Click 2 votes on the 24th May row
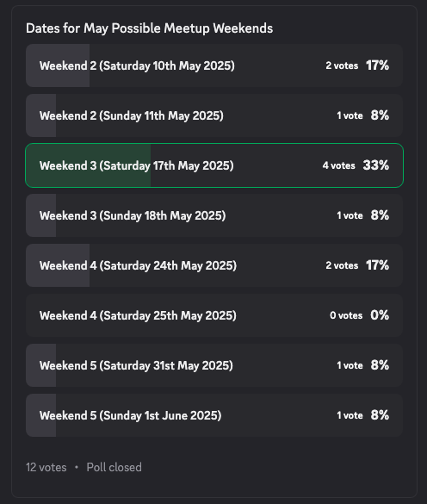This screenshot has width=427, height=504. (342, 265)
